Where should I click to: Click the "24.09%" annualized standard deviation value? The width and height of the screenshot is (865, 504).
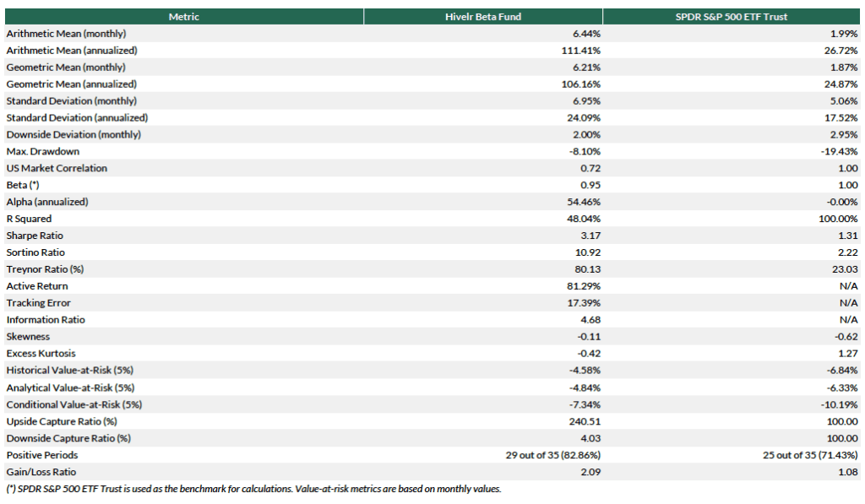pyautogui.click(x=584, y=117)
